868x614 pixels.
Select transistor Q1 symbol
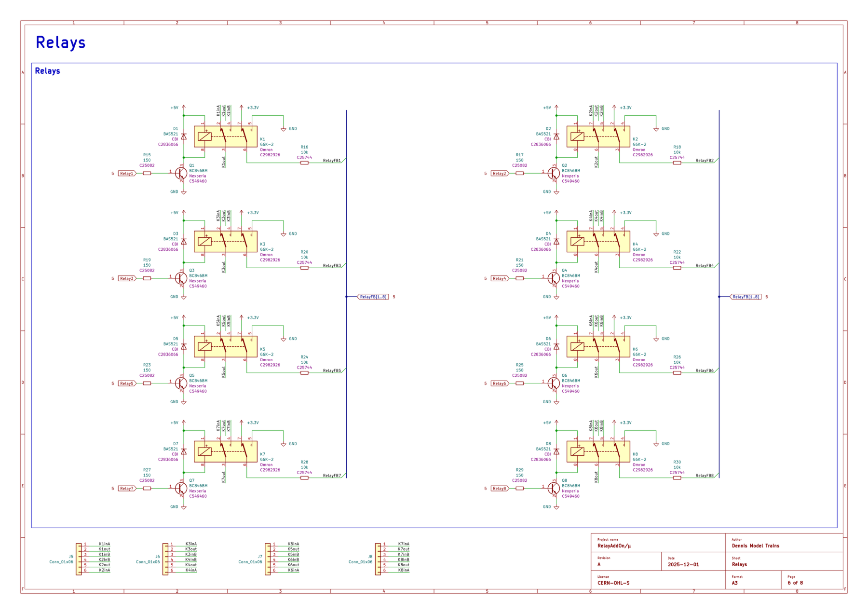pyautogui.click(x=181, y=173)
